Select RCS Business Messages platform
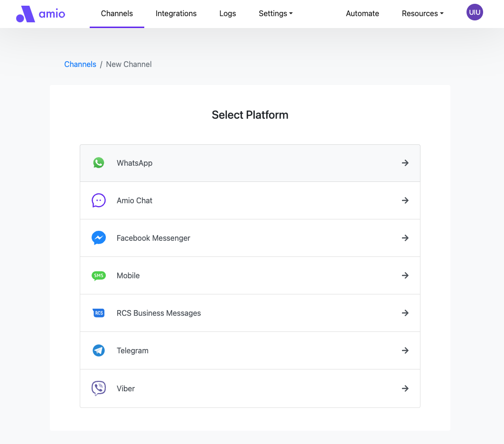This screenshot has width=504, height=444. 250,313
